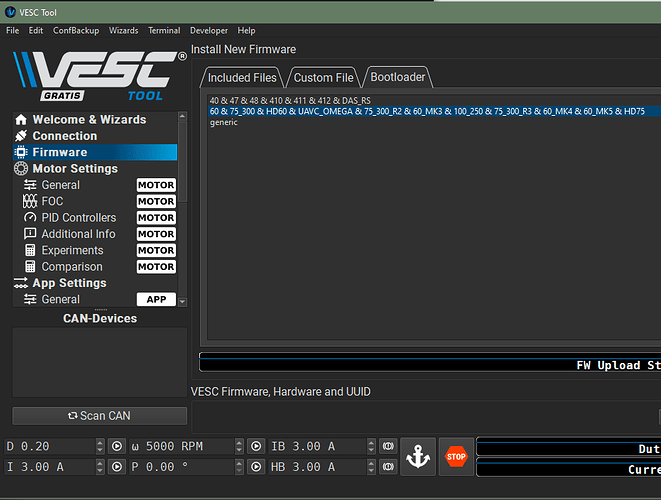Viewport: 661px width, 500px height.
Task: Switch to the Custom File tab
Action: 323,77
